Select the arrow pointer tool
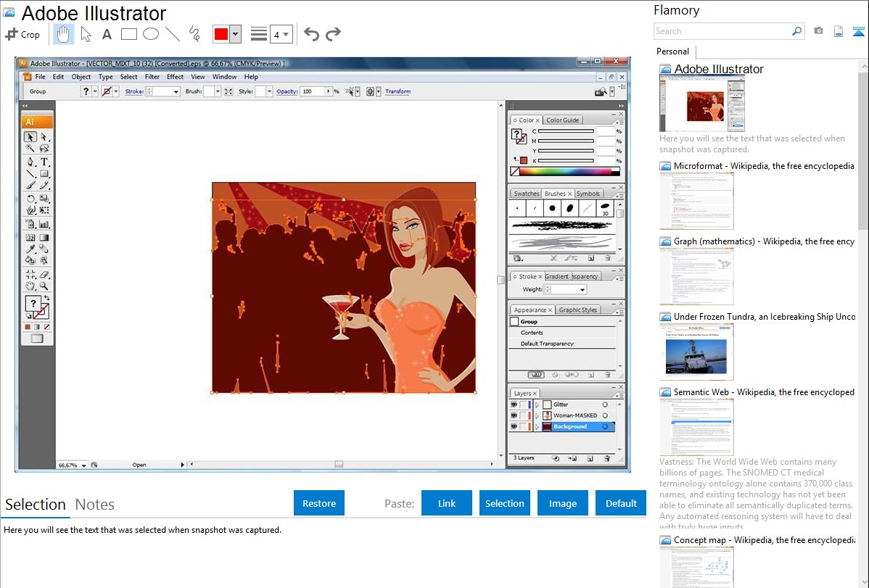 coord(86,34)
